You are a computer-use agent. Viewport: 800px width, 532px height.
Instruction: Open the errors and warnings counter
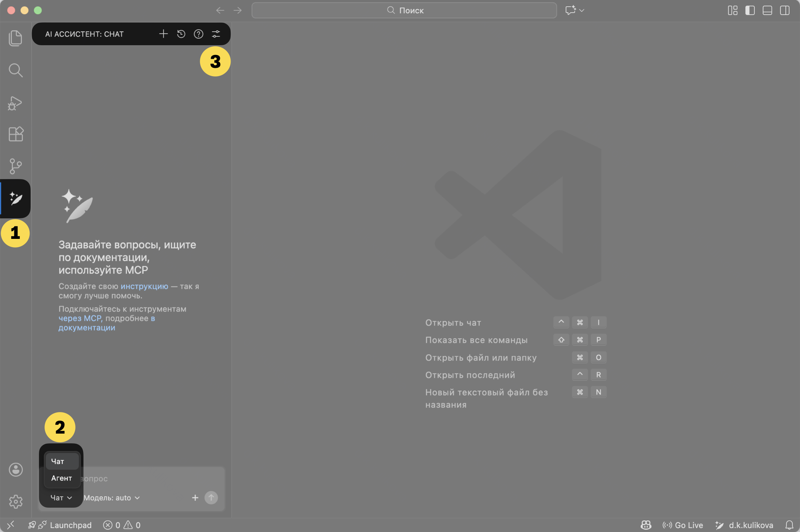(122, 525)
